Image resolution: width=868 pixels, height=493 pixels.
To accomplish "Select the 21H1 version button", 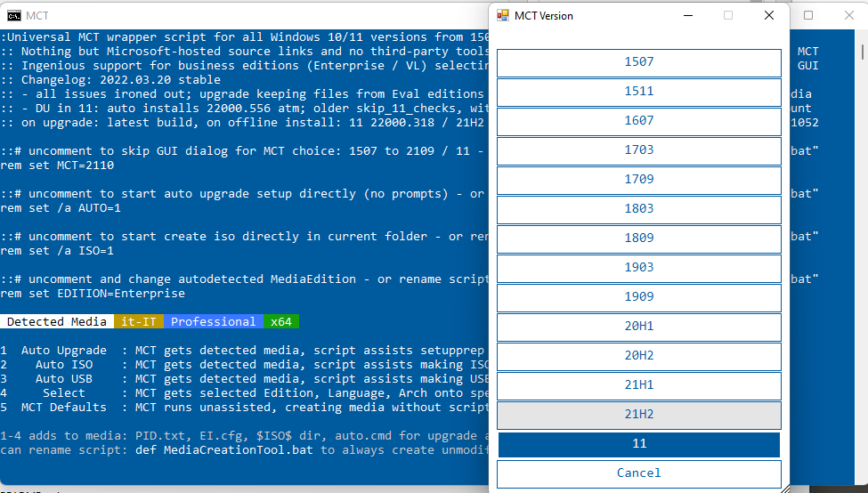I will [639, 385].
